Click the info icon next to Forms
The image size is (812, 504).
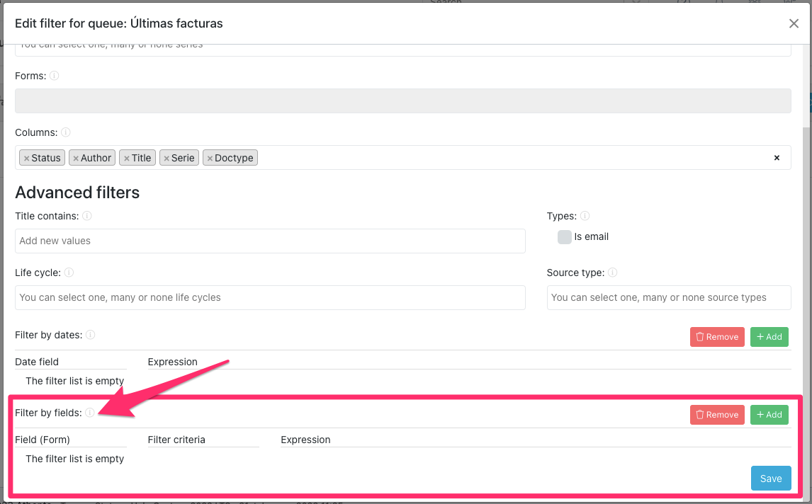point(55,76)
